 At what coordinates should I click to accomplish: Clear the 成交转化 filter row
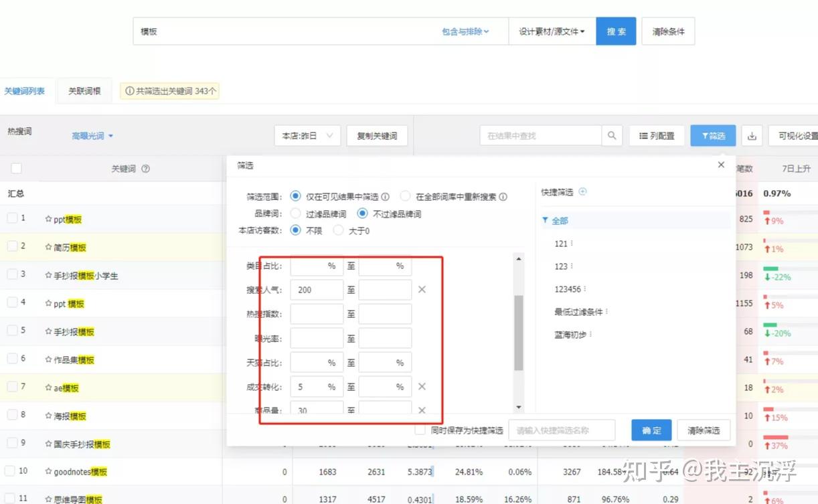click(422, 387)
